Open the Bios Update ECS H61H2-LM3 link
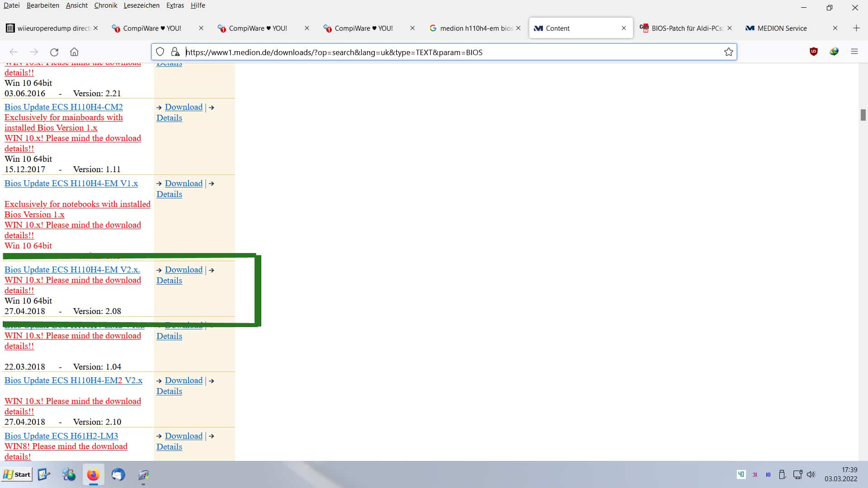The image size is (868, 488). 61,436
